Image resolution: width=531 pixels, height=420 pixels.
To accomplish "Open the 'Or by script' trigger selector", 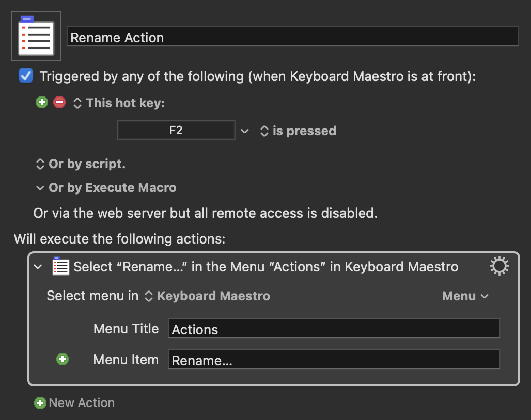I will click(x=40, y=164).
